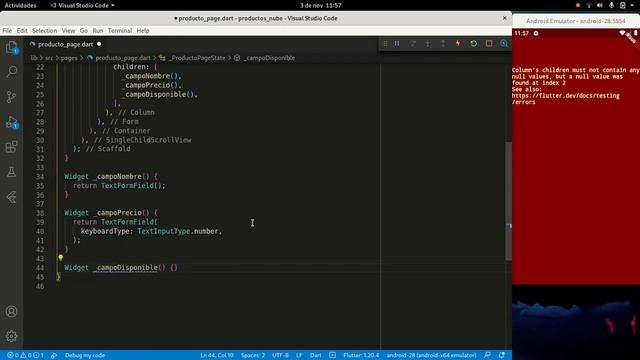Open flutter.dev link in emulator error
The image size is (640, 360).
565,99
